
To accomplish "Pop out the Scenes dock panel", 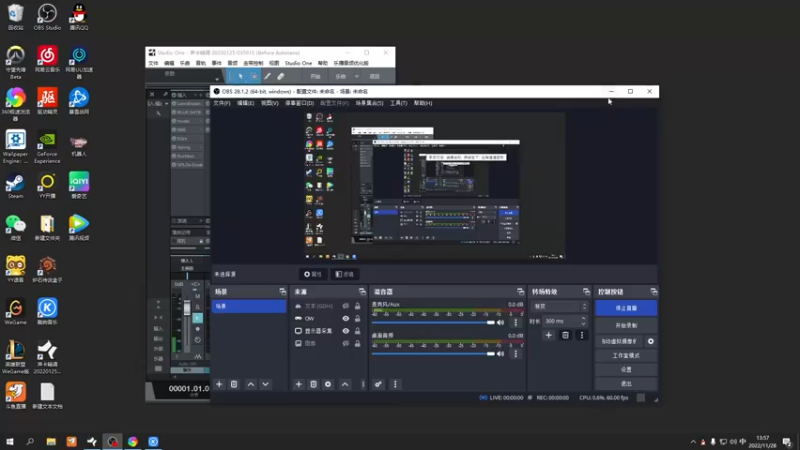I will (x=283, y=292).
